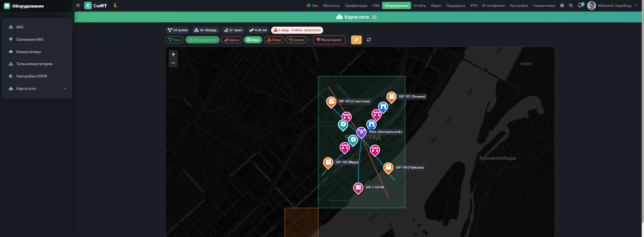Zoom in the map with plus
Screen dimensions: 644x237
coord(173,54)
